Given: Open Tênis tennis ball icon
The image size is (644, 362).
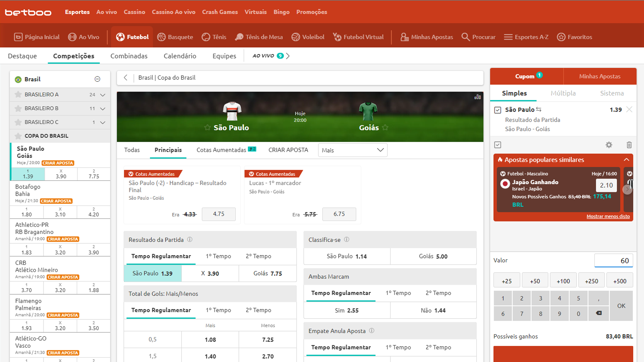Looking at the screenshot, I should (x=206, y=37).
